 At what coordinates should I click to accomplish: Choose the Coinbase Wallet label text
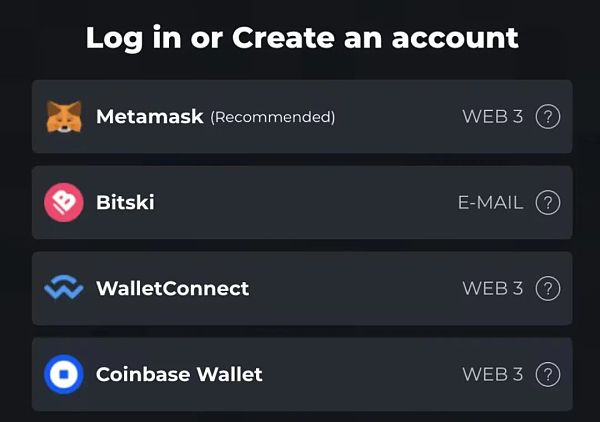[179, 375]
